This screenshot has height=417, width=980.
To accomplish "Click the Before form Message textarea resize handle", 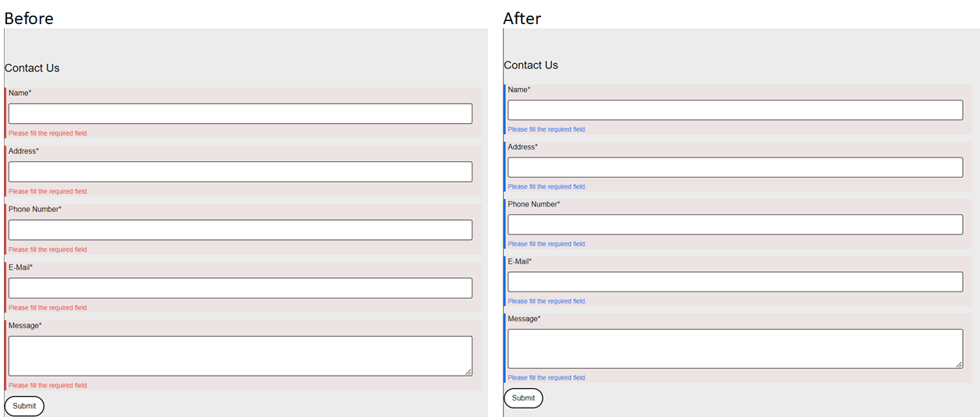I will 468,372.
